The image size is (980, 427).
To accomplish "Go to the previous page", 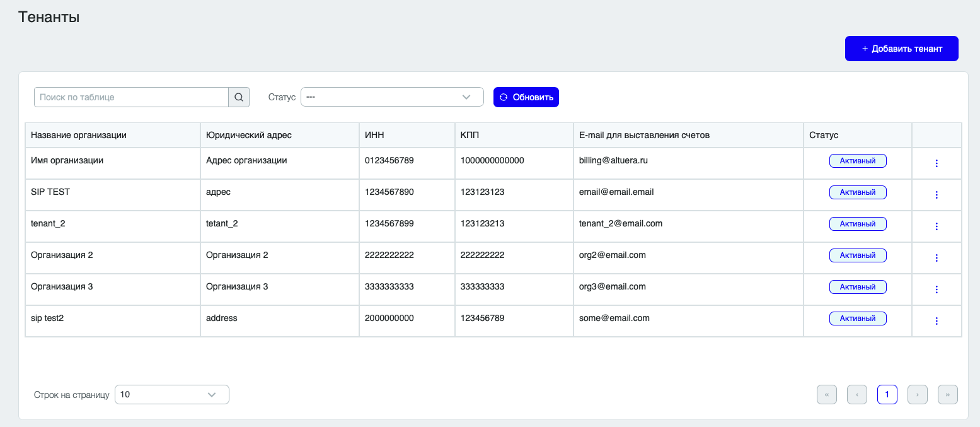I will (857, 395).
